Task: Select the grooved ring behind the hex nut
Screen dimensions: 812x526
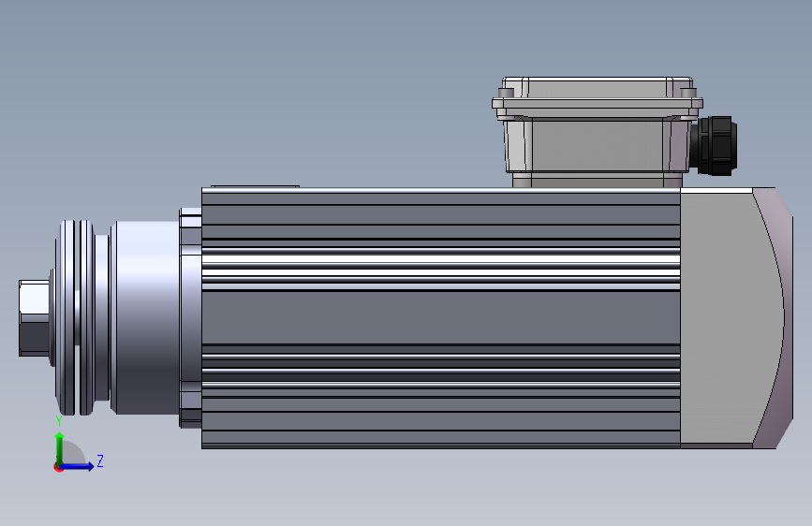Action: [x=77, y=318]
